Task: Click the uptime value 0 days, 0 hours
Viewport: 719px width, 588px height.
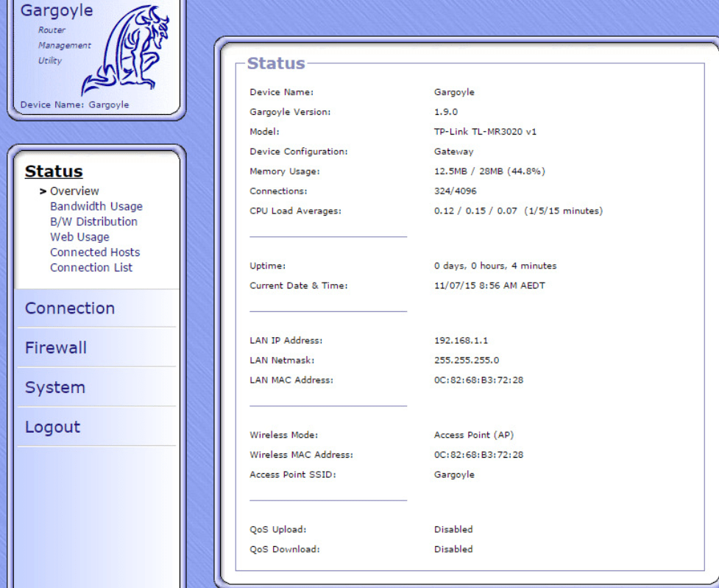Action: (495, 266)
